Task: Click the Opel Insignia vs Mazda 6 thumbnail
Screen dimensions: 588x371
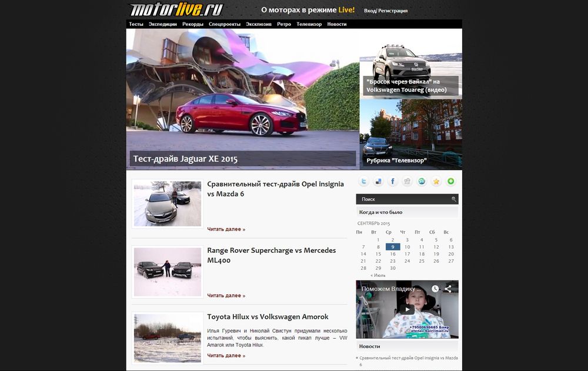Action: pyautogui.click(x=167, y=203)
